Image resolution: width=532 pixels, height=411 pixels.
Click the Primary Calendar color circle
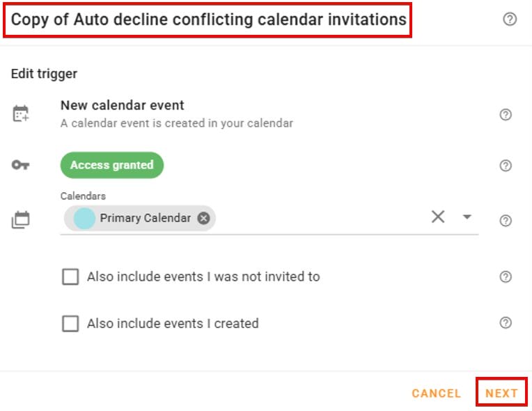84,218
